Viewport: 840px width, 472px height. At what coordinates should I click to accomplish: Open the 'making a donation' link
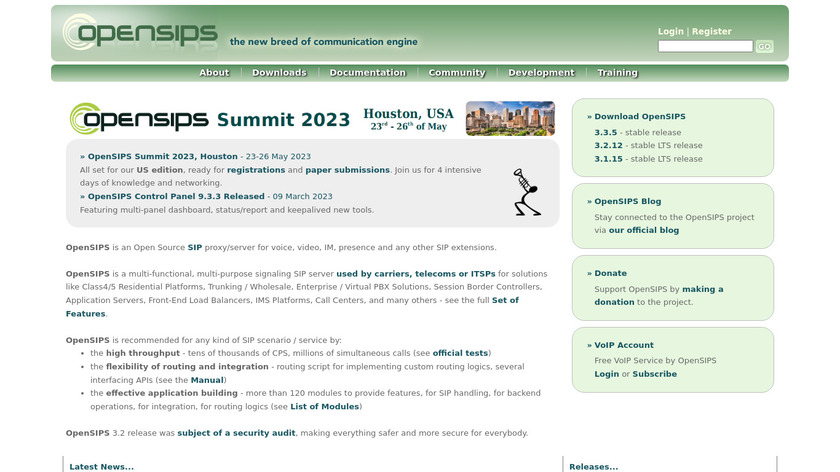(x=658, y=295)
